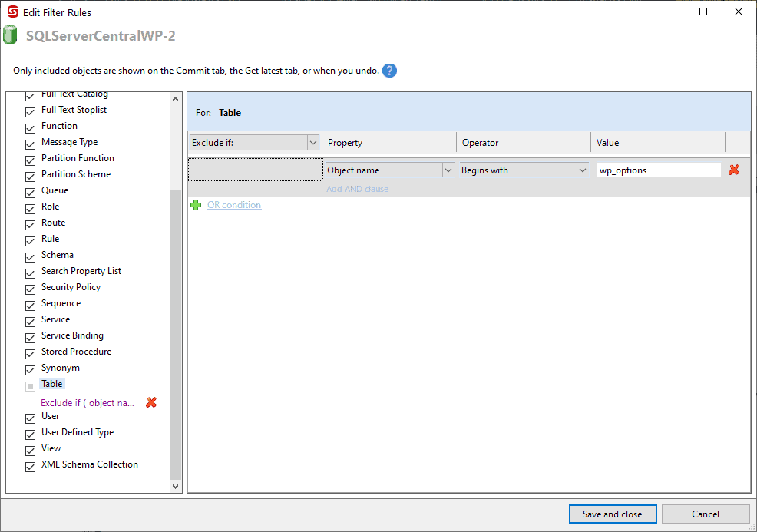Click the green plus OR condition icon
Screen dimensions: 757x532
click(196, 205)
